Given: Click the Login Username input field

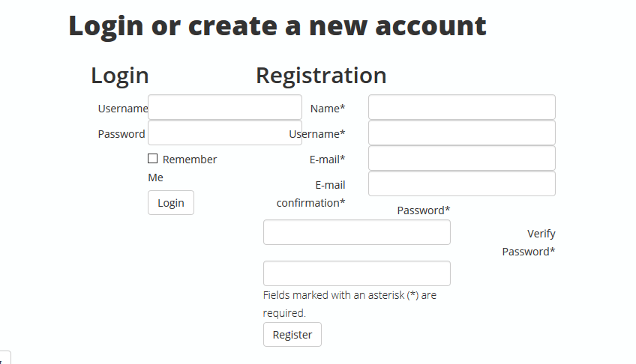Looking at the screenshot, I should coord(224,107).
